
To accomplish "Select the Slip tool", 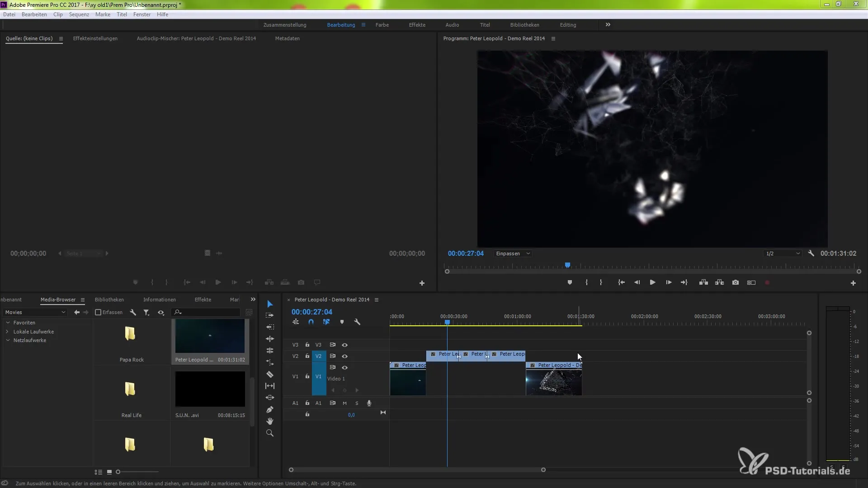I will tap(270, 386).
